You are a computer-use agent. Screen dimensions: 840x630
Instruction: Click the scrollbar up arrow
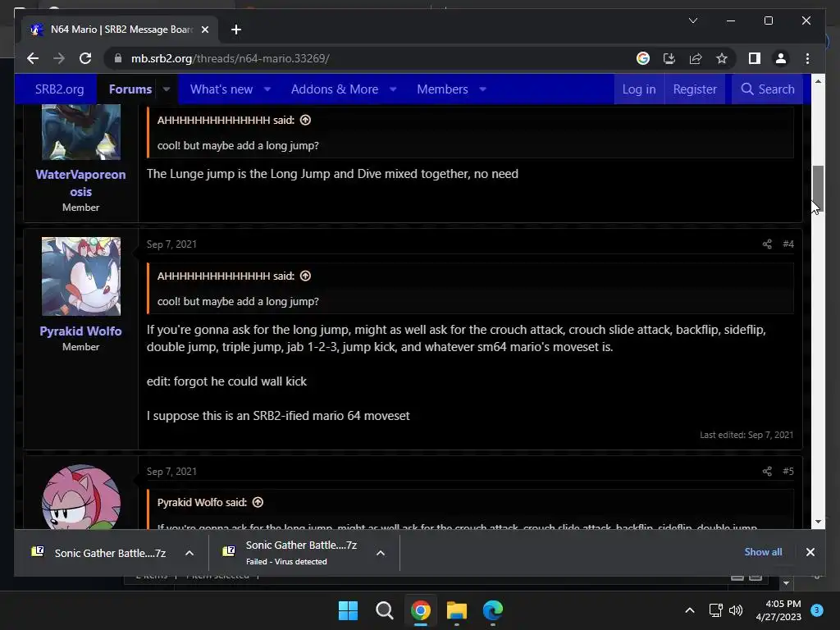[x=818, y=81]
